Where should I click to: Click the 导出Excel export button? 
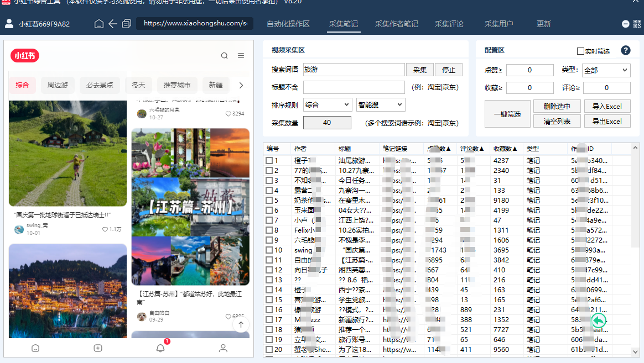(607, 121)
